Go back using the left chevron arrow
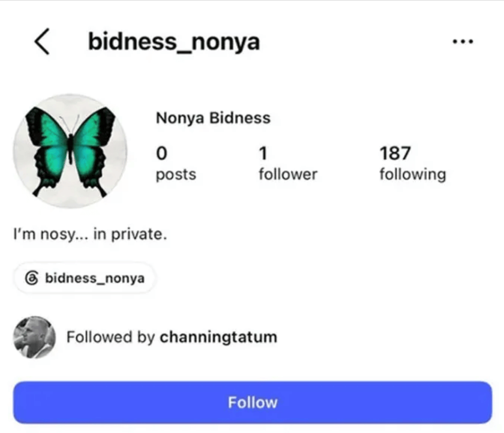Screen dimensions: 504x433 42,42
